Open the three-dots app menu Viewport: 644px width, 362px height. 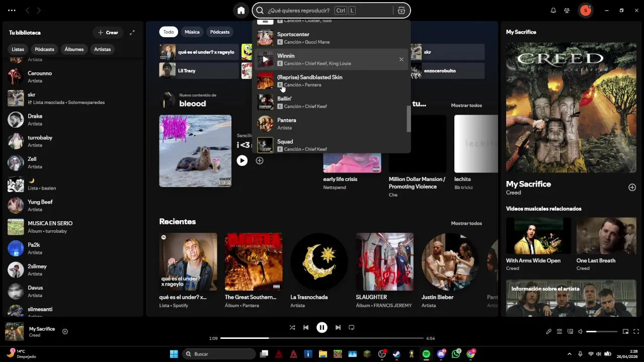pyautogui.click(x=12, y=11)
